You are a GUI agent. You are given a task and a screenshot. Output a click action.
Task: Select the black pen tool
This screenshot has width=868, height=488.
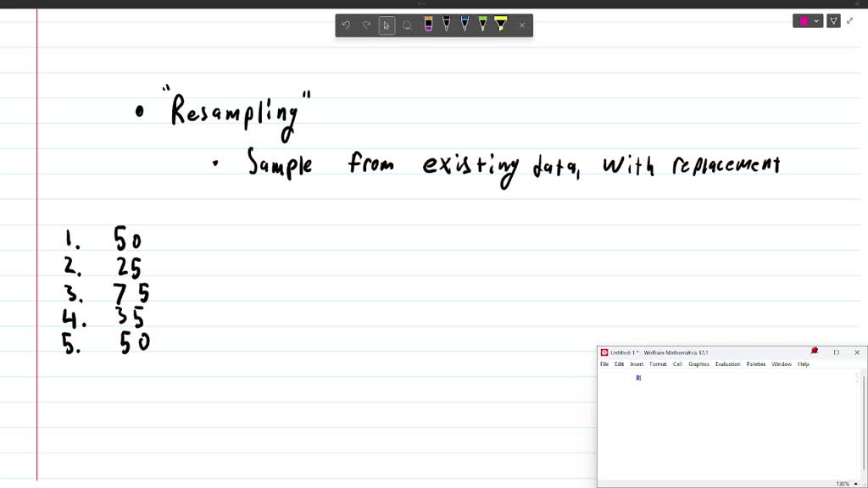tap(448, 25)
